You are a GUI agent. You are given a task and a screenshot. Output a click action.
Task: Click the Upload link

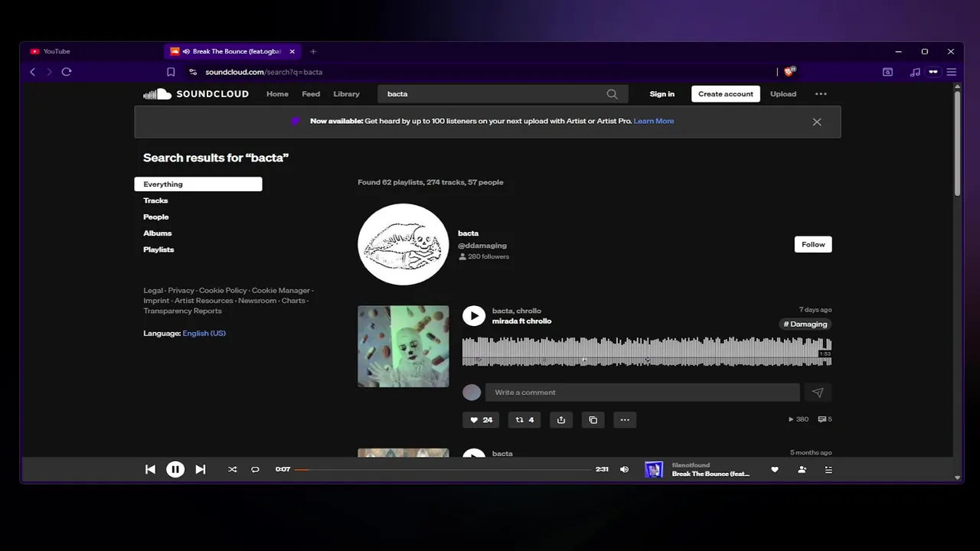tap(783, 94)
